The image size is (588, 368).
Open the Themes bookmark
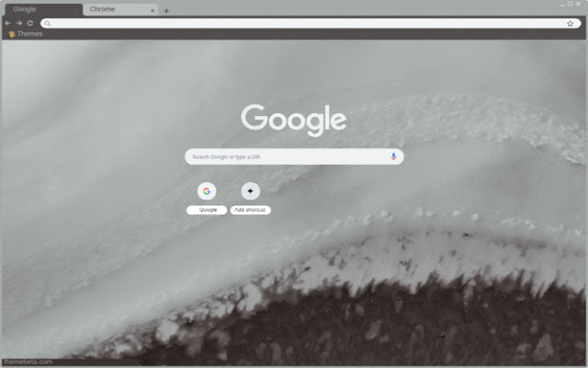[x=26, y=34]
